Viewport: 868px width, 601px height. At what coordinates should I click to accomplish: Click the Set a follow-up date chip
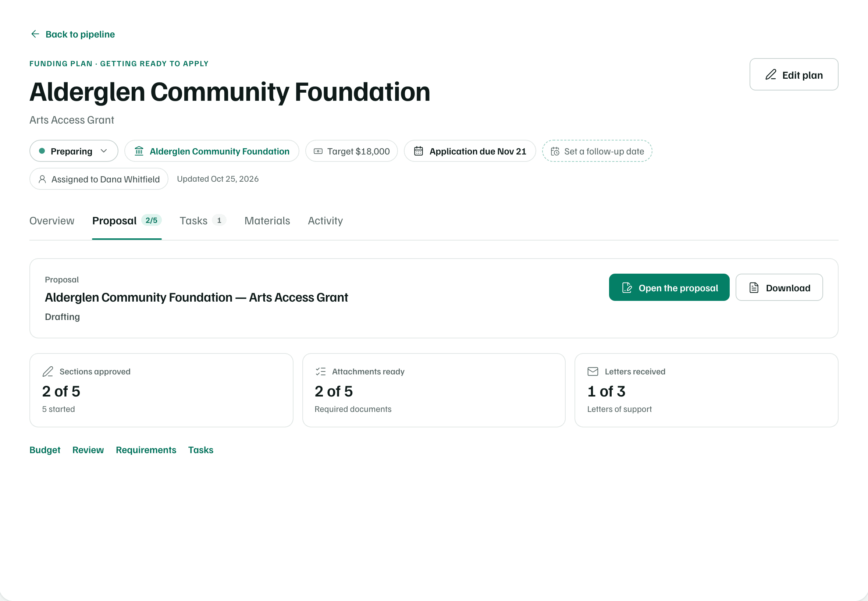(597, 151)
